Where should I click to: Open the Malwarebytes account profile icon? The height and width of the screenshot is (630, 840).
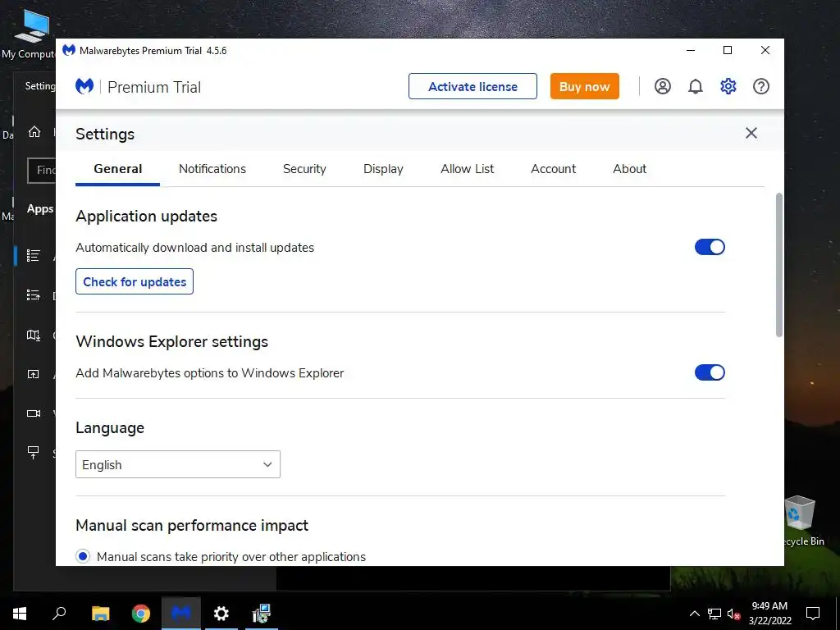tap(663, 86)
